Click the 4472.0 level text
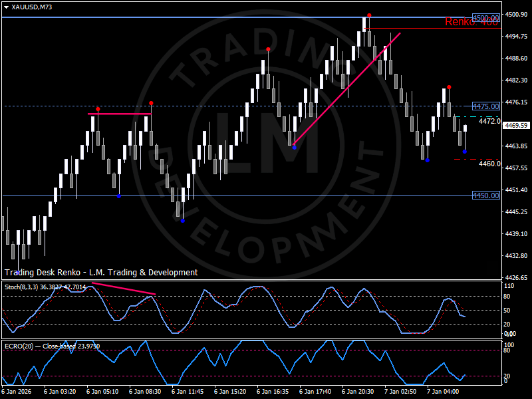 [x=489, y=121]
